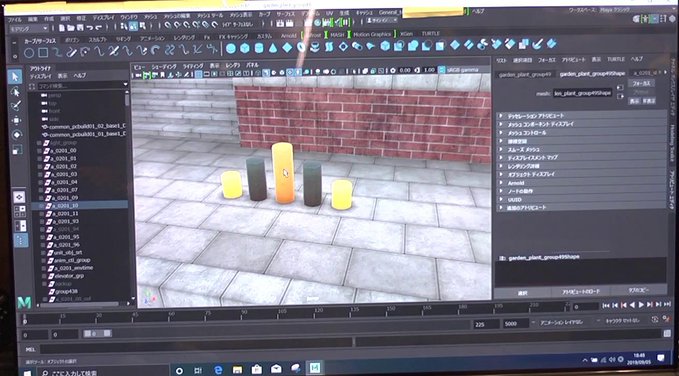
Task: Create a polygon cone from shelf
Action: pos(273,48)
